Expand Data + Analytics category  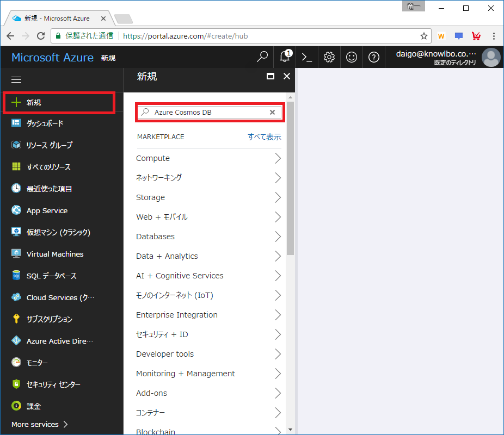tap(208, 256)
